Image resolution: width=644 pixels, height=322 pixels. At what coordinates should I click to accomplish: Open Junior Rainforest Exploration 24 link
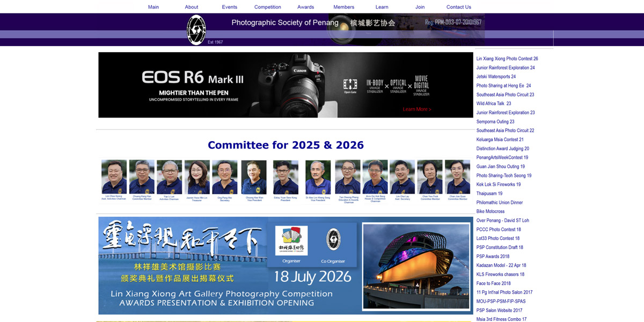pos(506,68)
